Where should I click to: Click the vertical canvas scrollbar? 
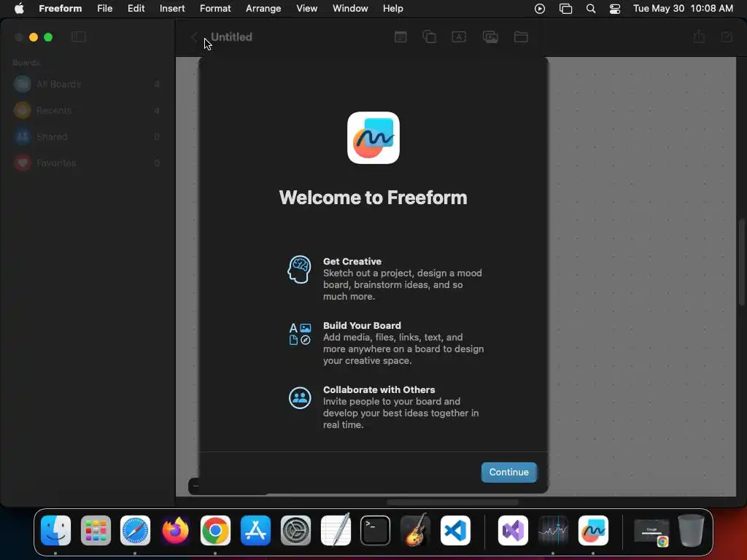pyautogui.click(x=741, y=262)
